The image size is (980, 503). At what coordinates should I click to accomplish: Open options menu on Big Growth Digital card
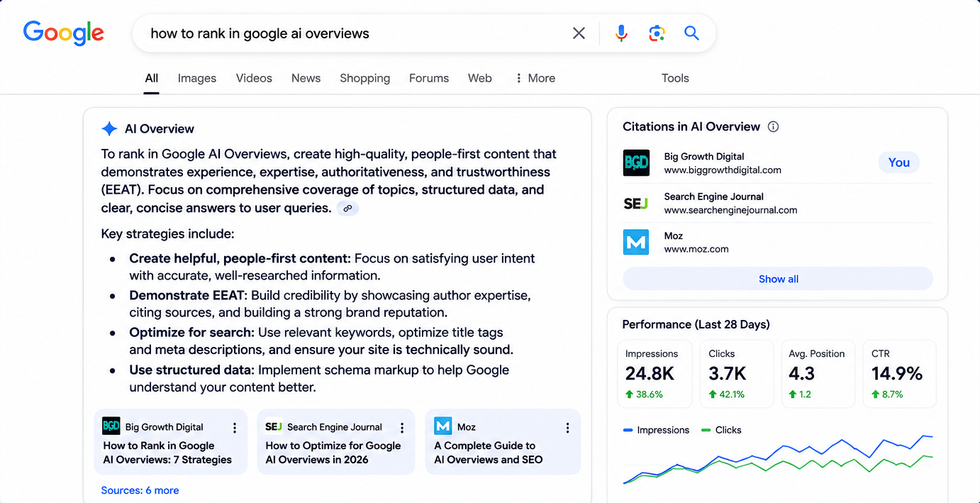point(235,428)
